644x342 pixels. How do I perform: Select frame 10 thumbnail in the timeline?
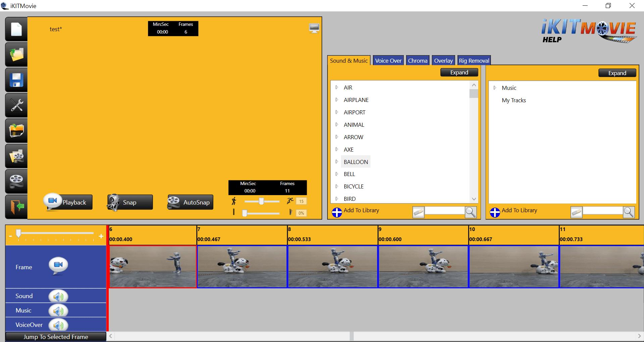[x=514, y=267]
